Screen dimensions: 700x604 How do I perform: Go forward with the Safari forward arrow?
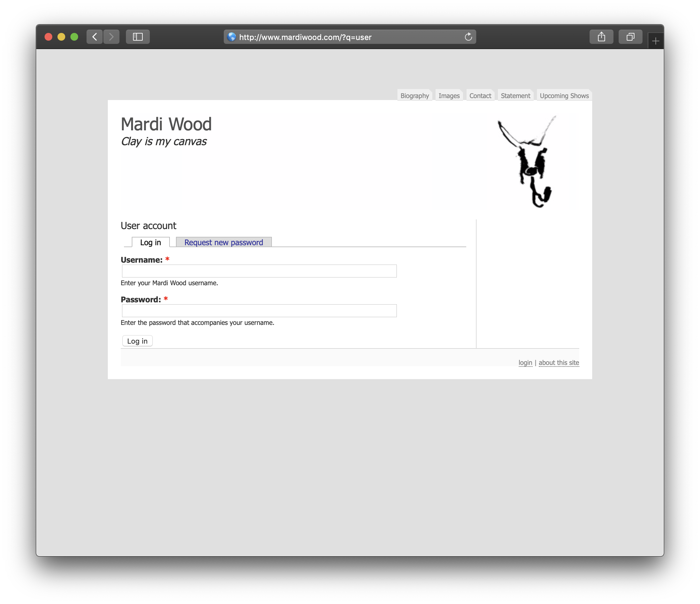point(111,37)
